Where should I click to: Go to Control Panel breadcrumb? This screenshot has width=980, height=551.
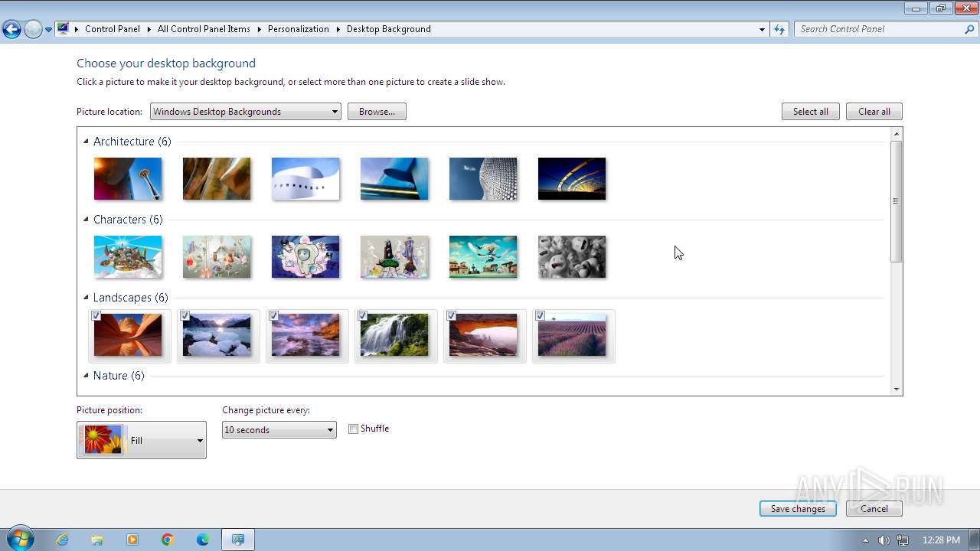tap(113, 29)
